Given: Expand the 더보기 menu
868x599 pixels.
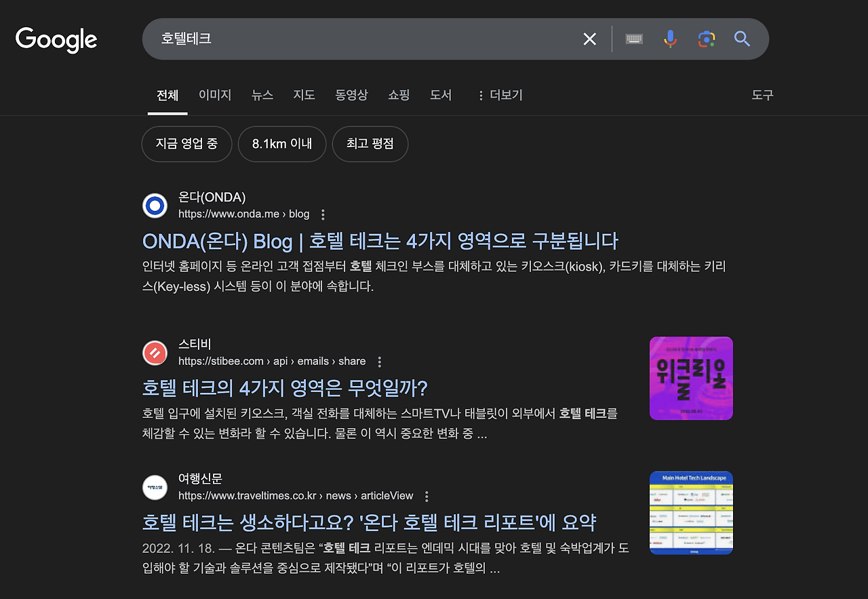Looking at the screenshot, I should 500,95.
